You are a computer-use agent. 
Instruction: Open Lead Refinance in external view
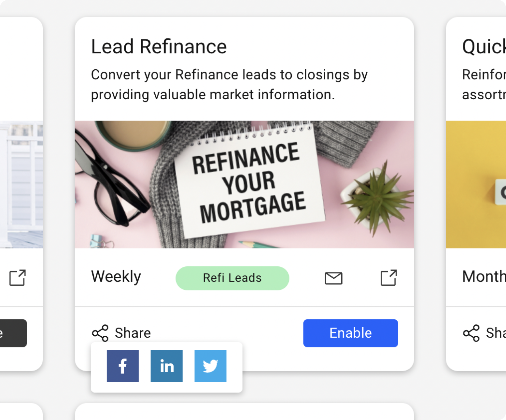tap(387, 278)
